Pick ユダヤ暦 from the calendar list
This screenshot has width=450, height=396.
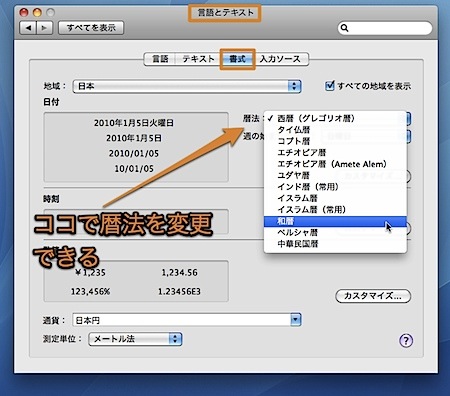(335, 175)
